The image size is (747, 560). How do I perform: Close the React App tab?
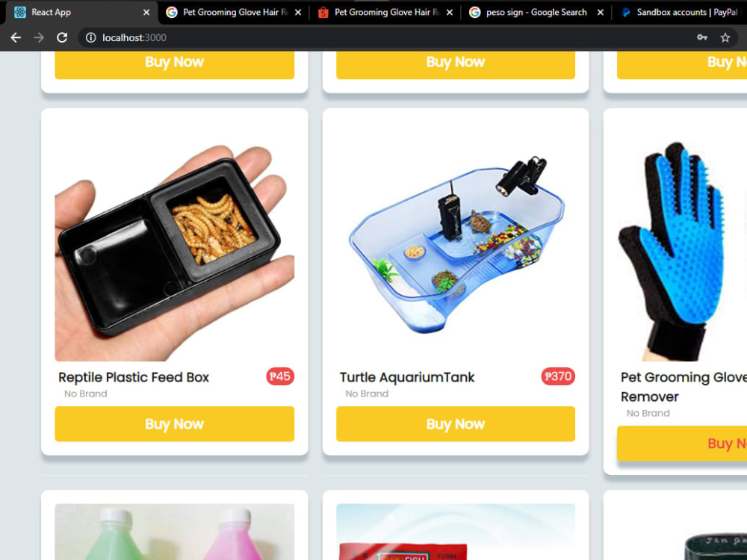[146, 13]
